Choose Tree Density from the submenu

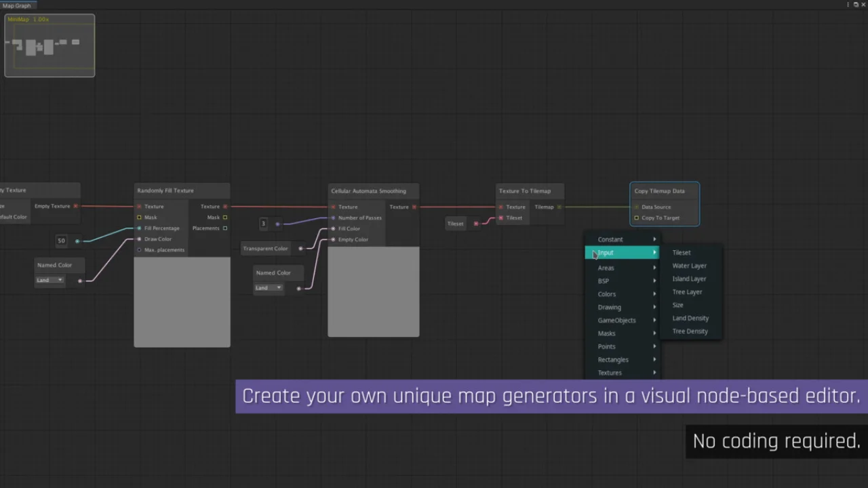(690, 331)
